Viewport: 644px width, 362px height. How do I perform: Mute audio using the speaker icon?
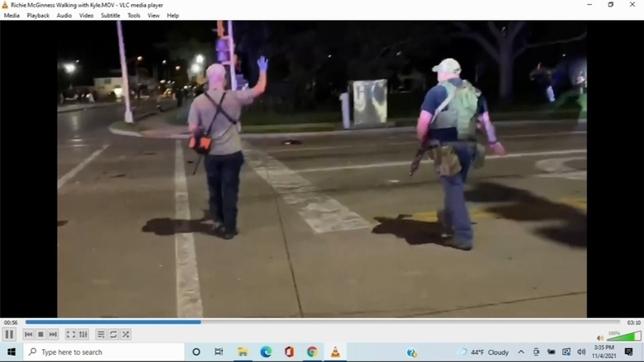point(601,338)
